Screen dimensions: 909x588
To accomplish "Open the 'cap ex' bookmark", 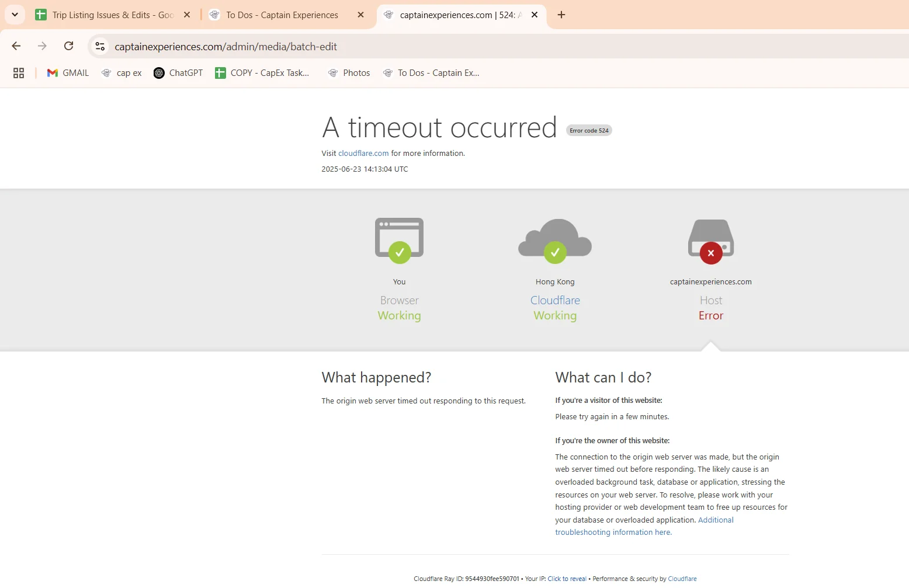I will click(122, 73).
